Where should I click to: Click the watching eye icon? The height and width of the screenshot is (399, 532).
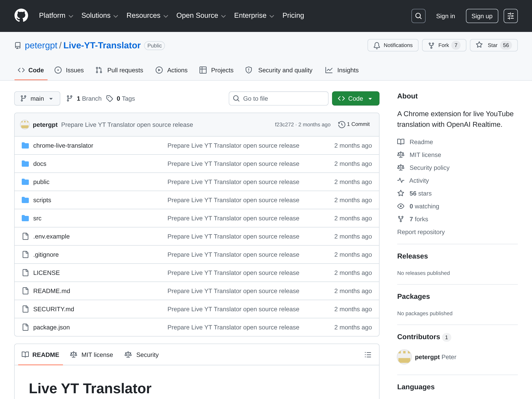point(401,206)
